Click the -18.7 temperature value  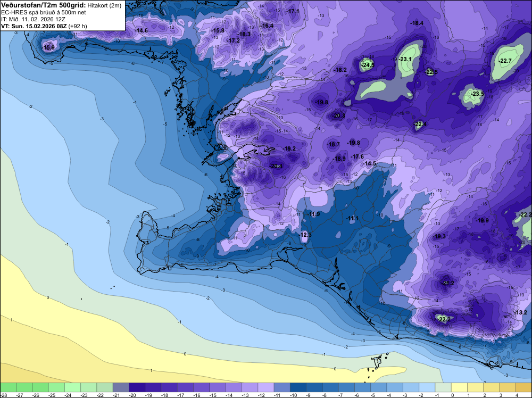pyautogui.click(x=334, y=144)
